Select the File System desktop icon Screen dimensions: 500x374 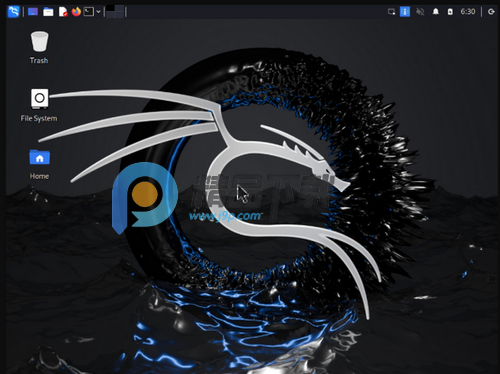40,99
